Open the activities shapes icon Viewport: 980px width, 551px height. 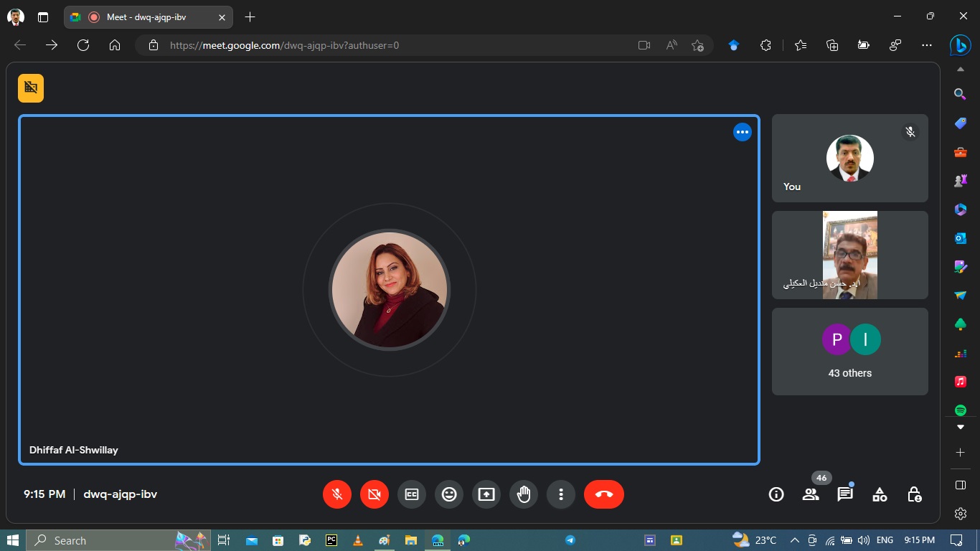880,494
